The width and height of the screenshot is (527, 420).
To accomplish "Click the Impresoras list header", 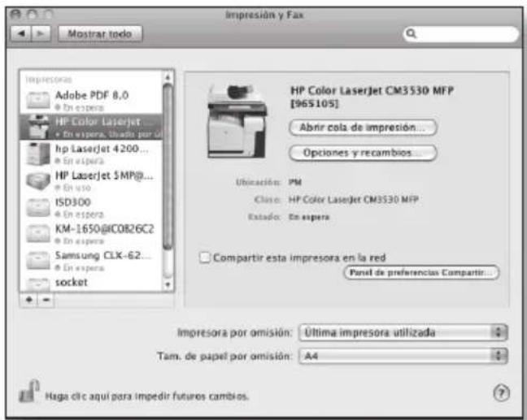I will (49, 80).
